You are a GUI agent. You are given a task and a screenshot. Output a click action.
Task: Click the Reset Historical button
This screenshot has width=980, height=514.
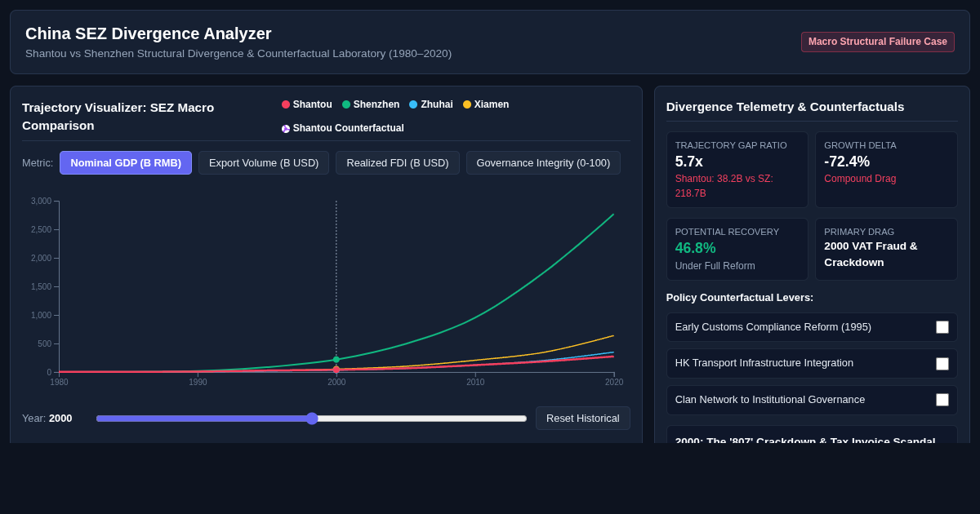click(x=583, y=418)
